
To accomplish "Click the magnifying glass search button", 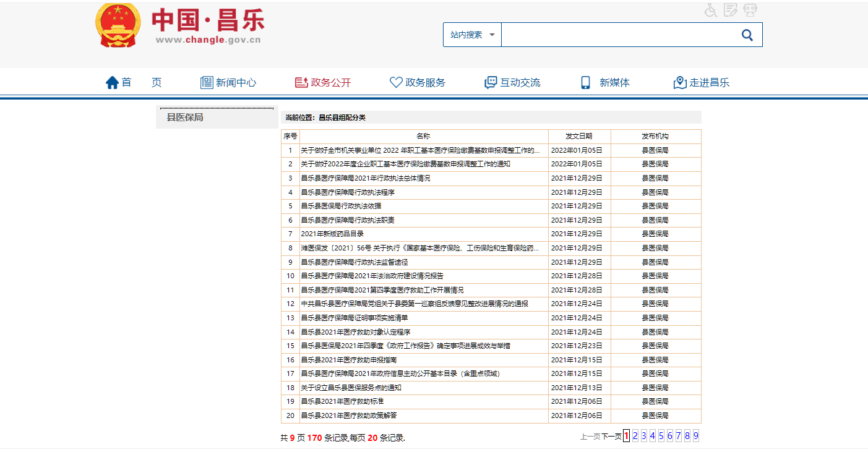I will pos(747,35).
